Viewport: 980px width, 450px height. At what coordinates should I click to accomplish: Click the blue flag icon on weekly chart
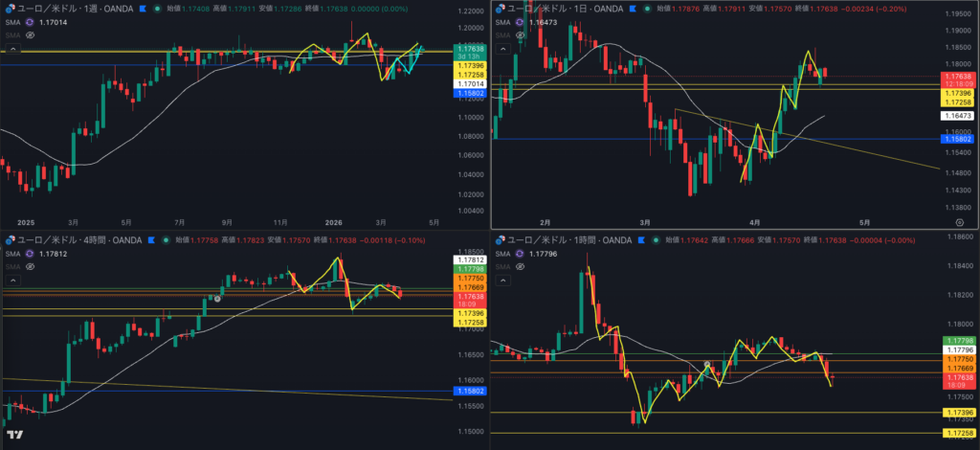[143, 8]
